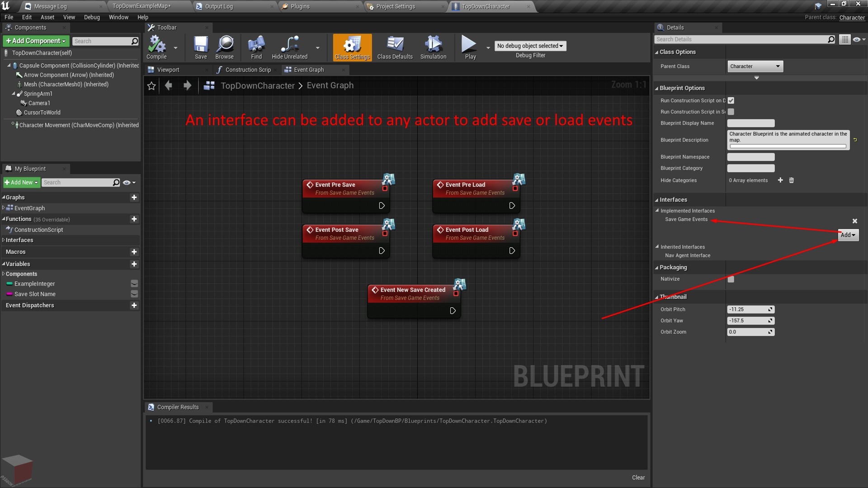868x488 pixels.
Task: Open the Debug menu
Action: (x=92, y=17)
